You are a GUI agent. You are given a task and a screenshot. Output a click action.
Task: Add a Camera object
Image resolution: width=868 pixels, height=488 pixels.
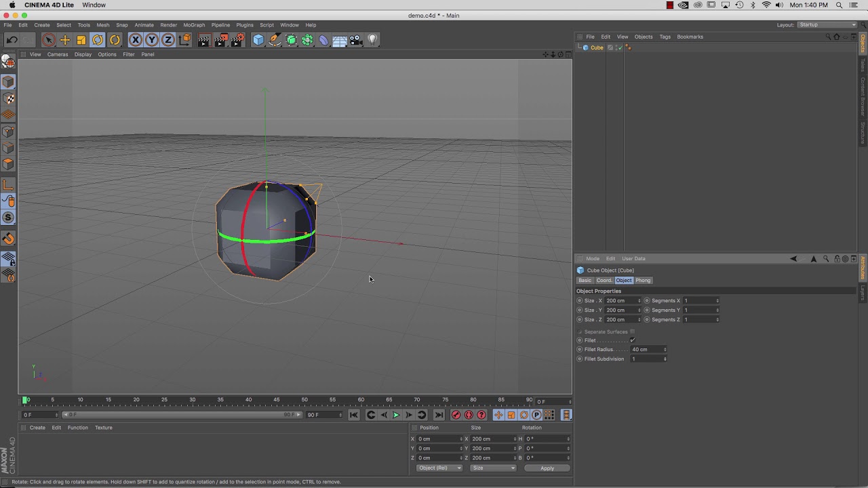tap(356, 40)
